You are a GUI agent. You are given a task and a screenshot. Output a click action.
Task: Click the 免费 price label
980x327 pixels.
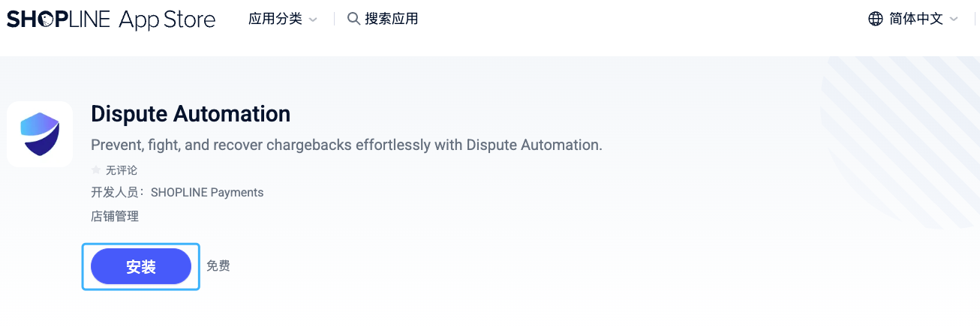[x=218, y=266]
